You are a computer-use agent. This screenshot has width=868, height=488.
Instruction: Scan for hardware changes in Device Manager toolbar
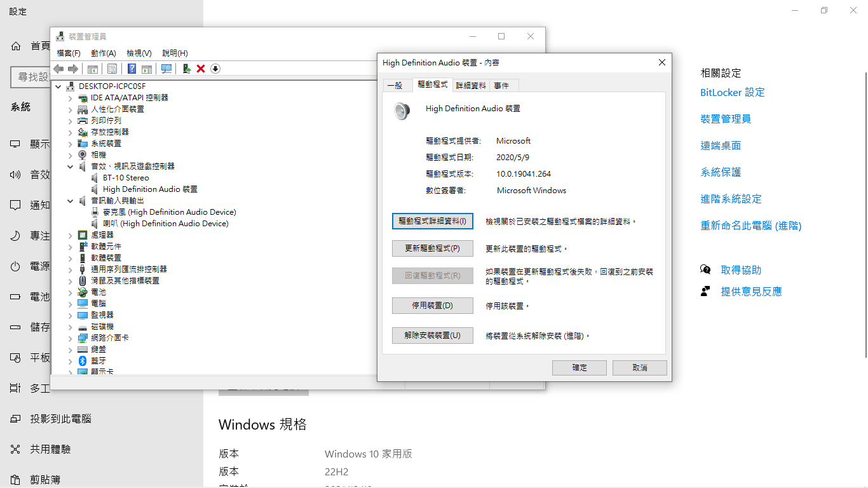tap(166, 69)
